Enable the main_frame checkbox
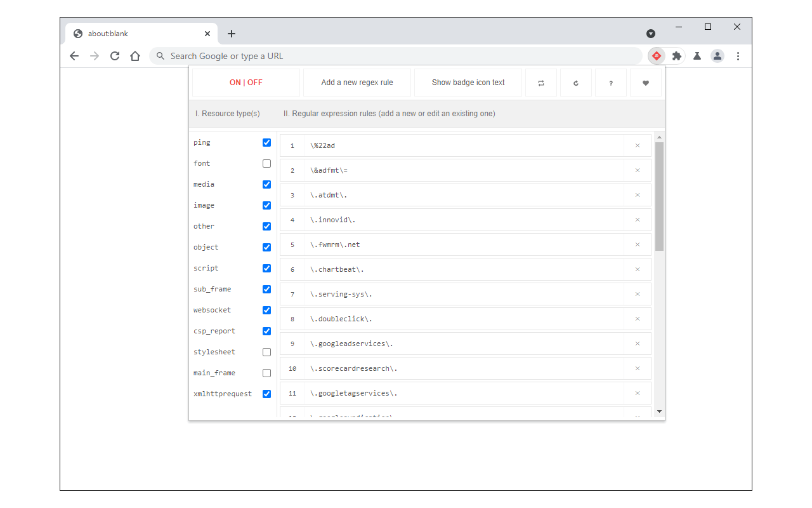The image size is (812, 508). (266, 373)
